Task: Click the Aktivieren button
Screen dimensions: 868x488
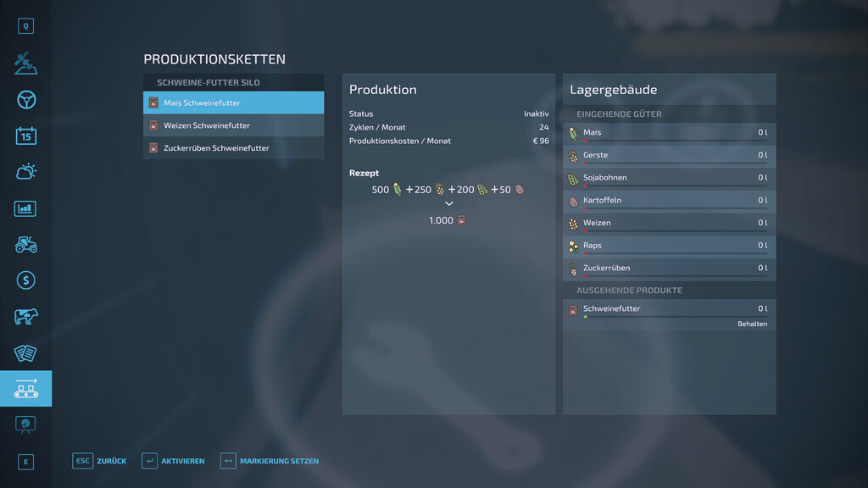Action: (173, 461)
